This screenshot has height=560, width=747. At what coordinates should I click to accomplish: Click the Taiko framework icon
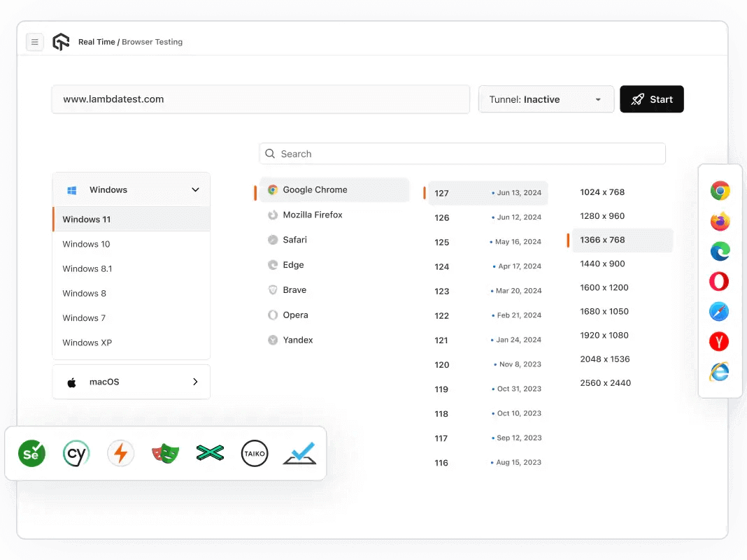pos(255,453)
